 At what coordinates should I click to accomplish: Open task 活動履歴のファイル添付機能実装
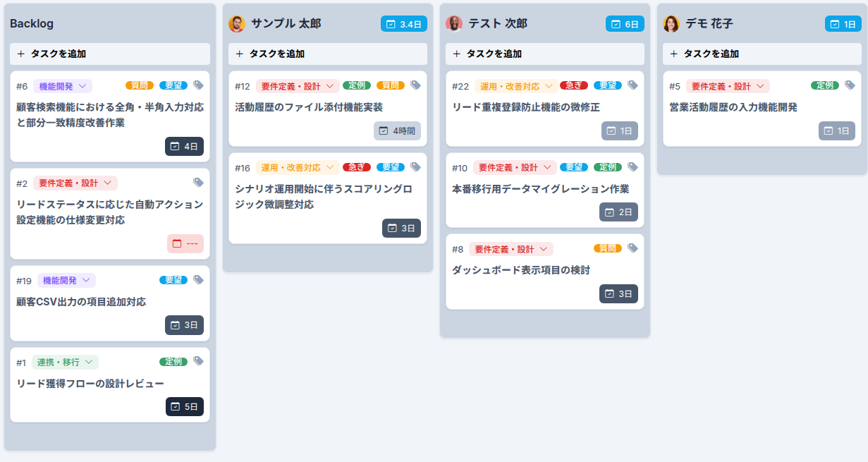click(x=309, y=107)
